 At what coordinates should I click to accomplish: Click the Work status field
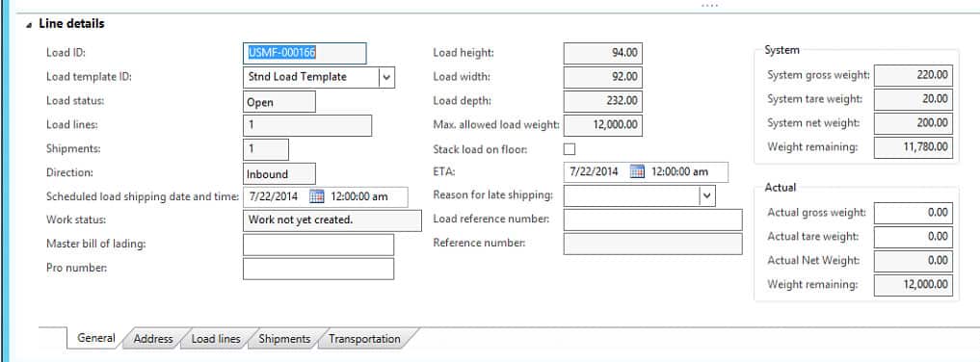pyautogui.click(x=332, y=220)
